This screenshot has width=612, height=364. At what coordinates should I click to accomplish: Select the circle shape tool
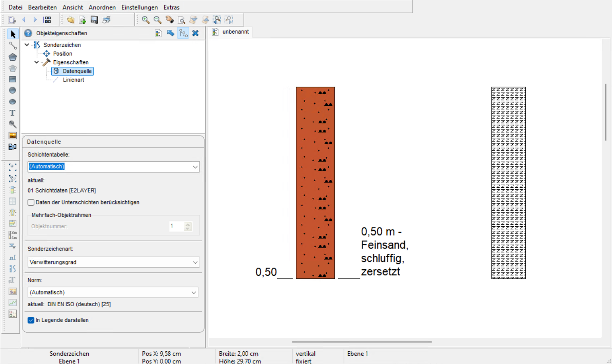(13, 90)
